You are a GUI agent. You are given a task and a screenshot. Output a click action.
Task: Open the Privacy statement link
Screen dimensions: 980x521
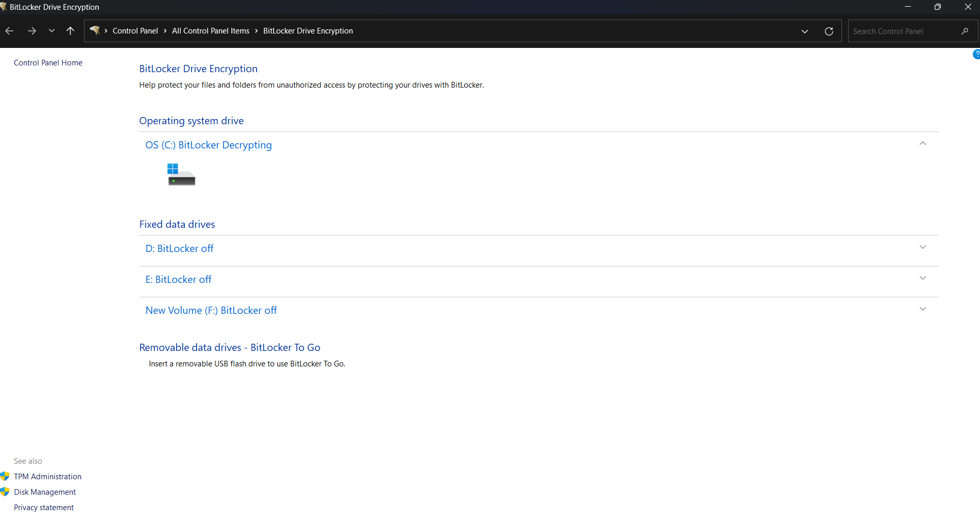(x=44, y=508)
